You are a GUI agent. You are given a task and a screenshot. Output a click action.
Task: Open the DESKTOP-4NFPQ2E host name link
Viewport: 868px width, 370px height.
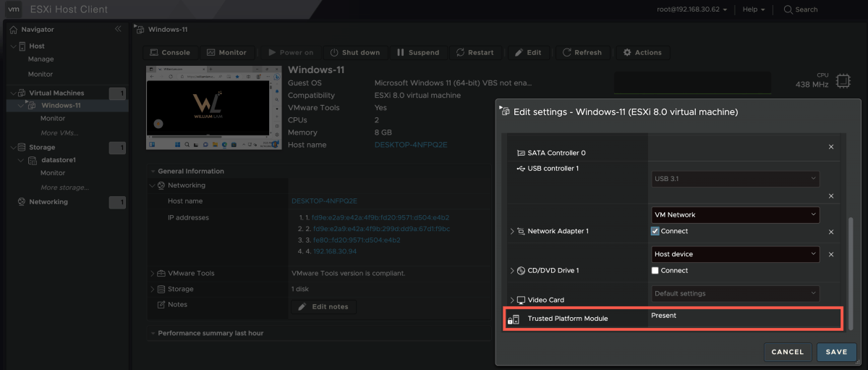click(411, 145)
